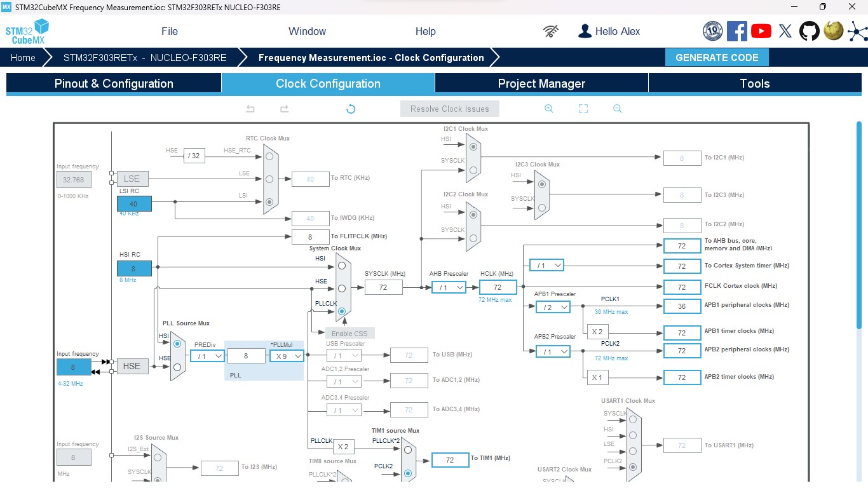Click the To TIM1 (MHz) value field
Screen dimensions: 868x488
450,459
